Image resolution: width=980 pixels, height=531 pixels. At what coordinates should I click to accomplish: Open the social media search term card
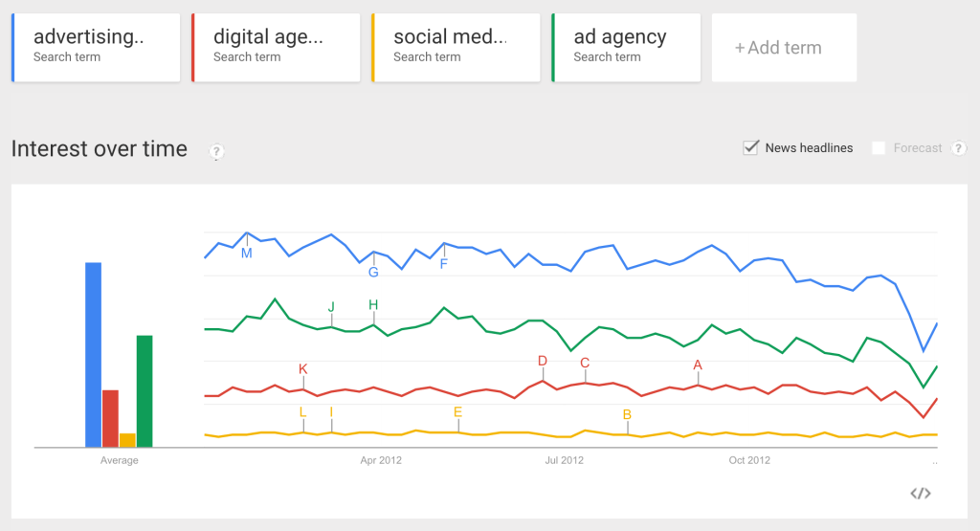click(456, 48)
